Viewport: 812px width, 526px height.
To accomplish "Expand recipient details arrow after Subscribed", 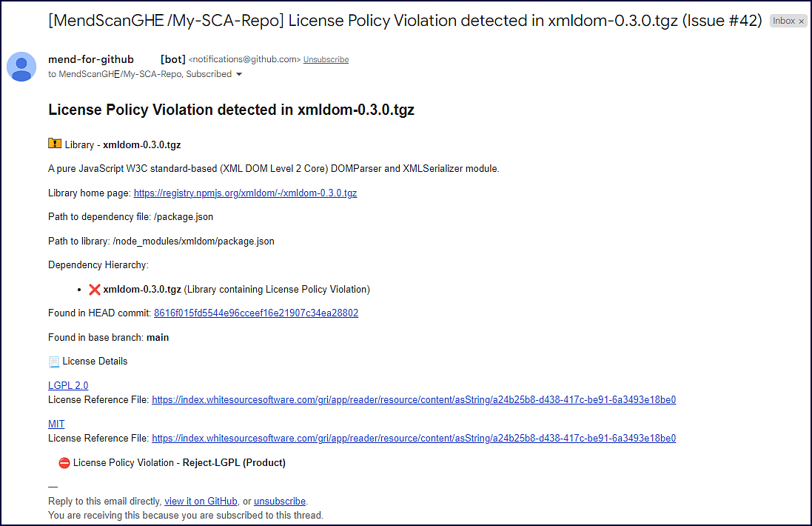I will tap(239, 75).
